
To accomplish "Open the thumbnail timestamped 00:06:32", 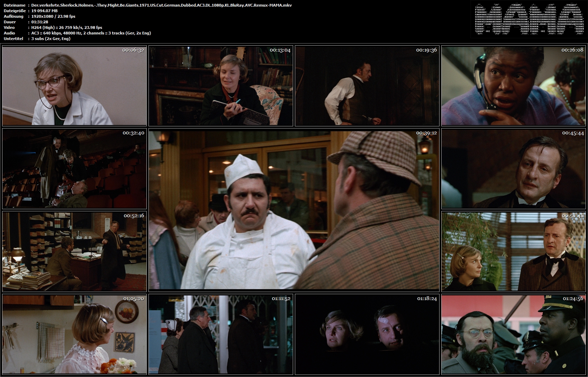I will pyautogui.click(x=74, y=86).
